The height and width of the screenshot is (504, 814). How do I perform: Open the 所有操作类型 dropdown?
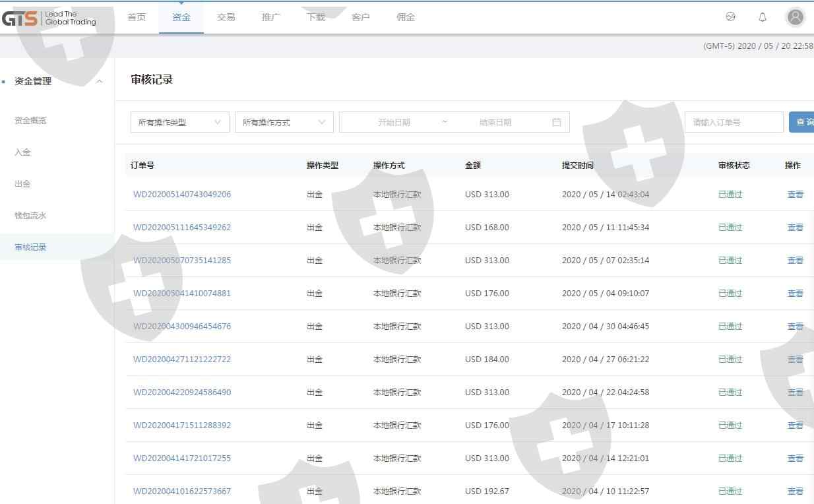click(179, 122)
